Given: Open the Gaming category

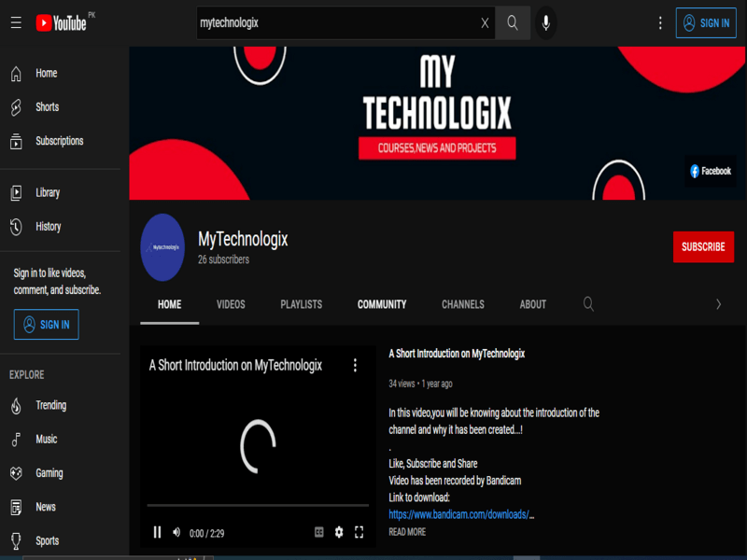Looking at the screenshot, I should 49,473.
